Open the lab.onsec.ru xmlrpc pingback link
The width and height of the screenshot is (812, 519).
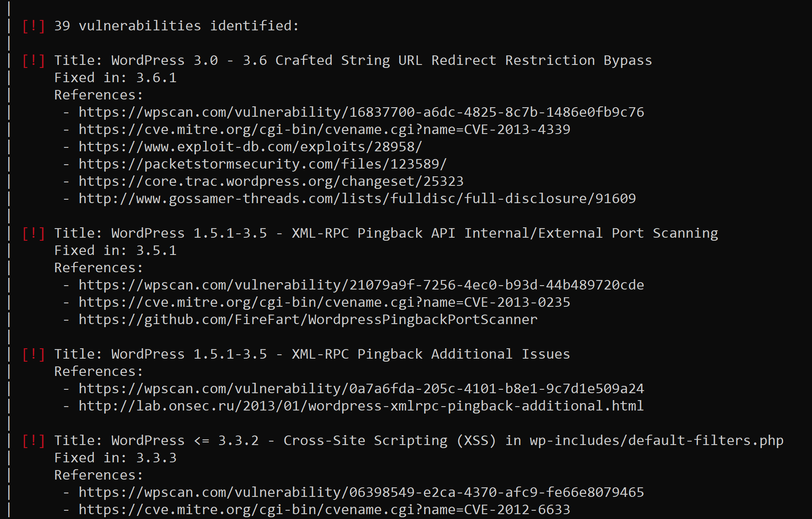(361, 405)
